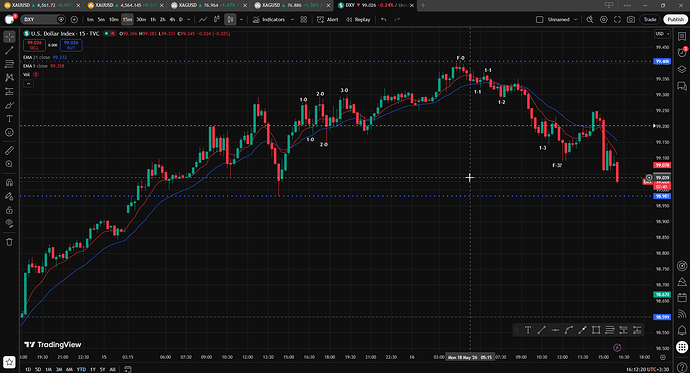Start bar Replay mode
Screen dimensions: 690x373
(x=358, y=19)
